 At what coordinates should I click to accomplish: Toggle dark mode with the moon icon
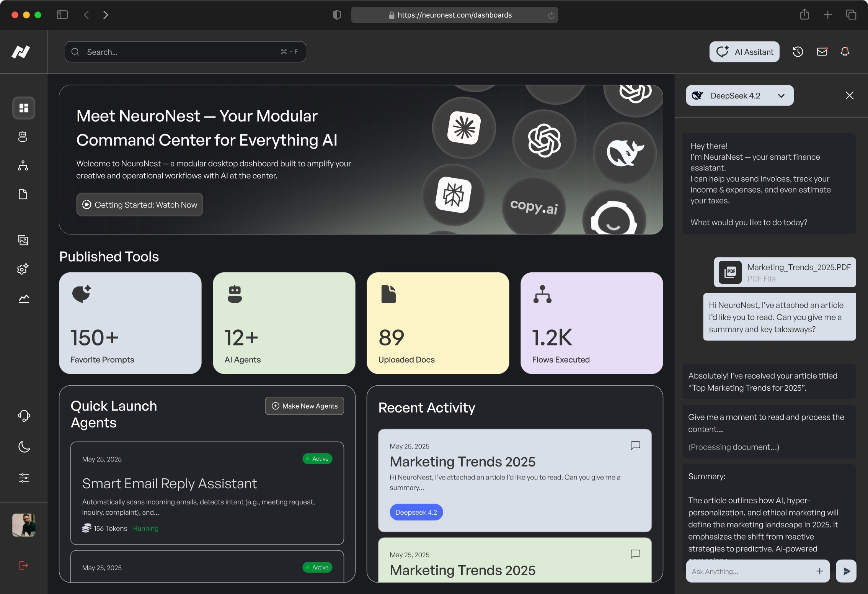coord(24,447)
